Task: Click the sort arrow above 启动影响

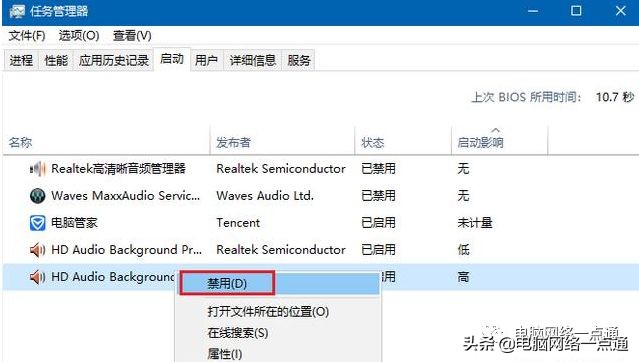Action: click(496, 130)
